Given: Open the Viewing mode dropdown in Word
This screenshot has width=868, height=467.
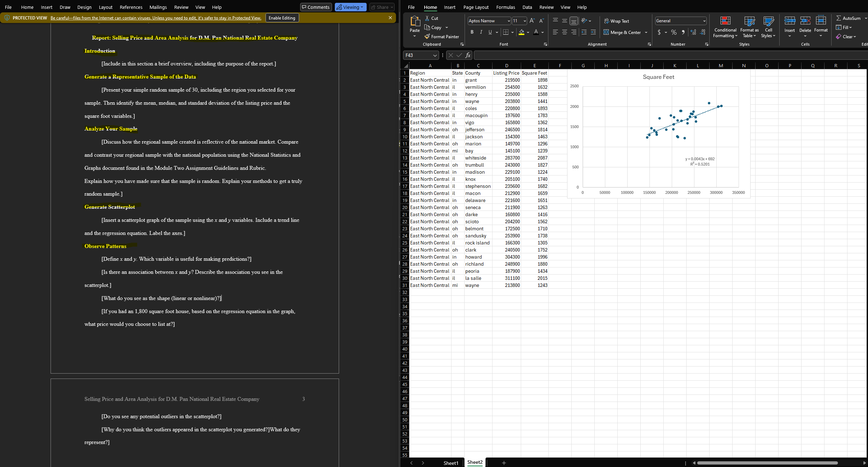Looking at the screenshot, I should [350, 7].
